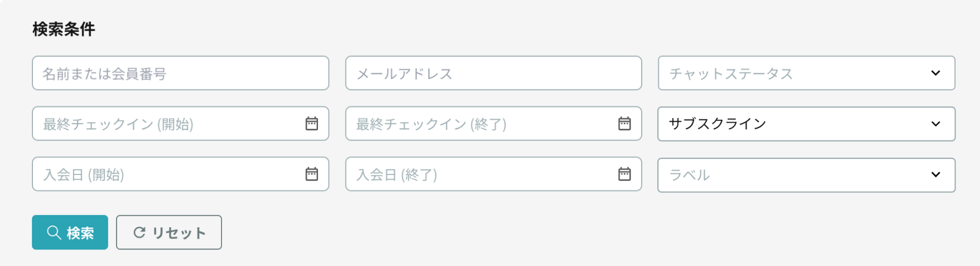This screenshot has width=980, height=266.
Task: Click the サブスクライン selected value
Action: coord(718,124)
